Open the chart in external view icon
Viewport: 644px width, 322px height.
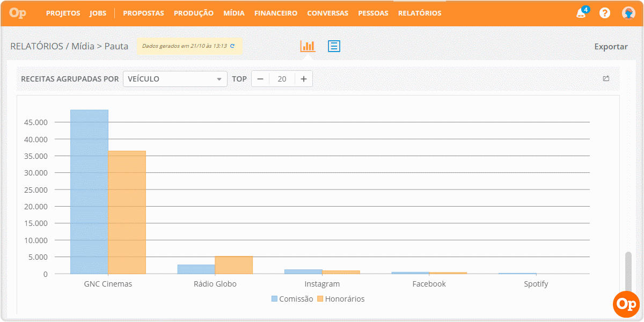[x=606, y=78]
